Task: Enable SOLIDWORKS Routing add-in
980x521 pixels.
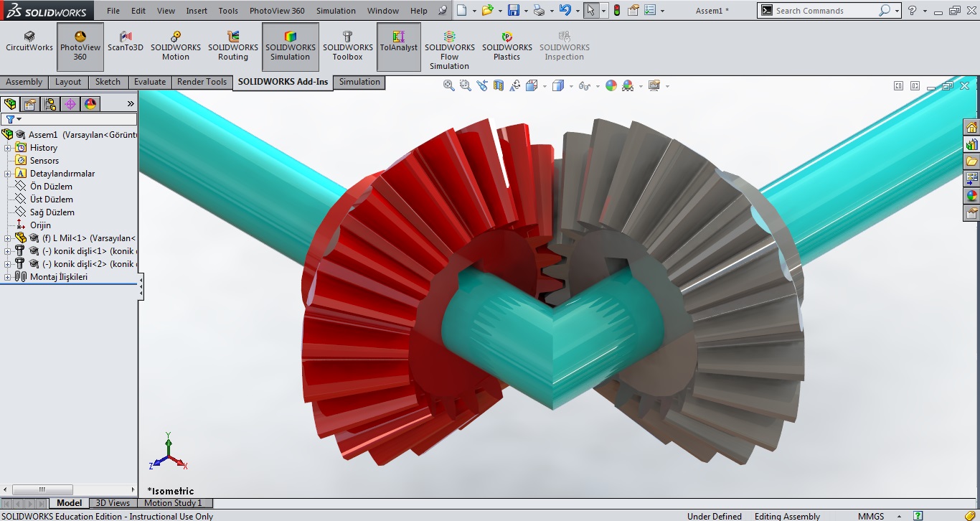Action: [233, 47]
